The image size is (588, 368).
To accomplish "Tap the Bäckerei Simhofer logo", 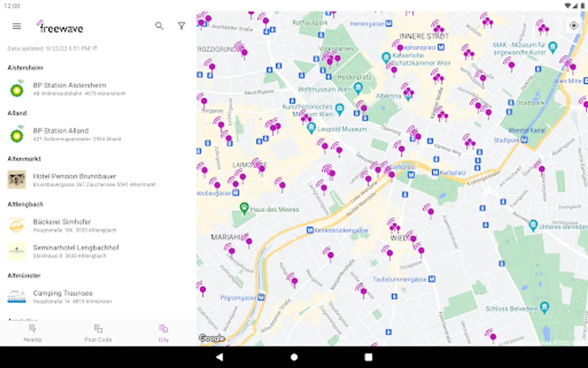I will 17,225.
